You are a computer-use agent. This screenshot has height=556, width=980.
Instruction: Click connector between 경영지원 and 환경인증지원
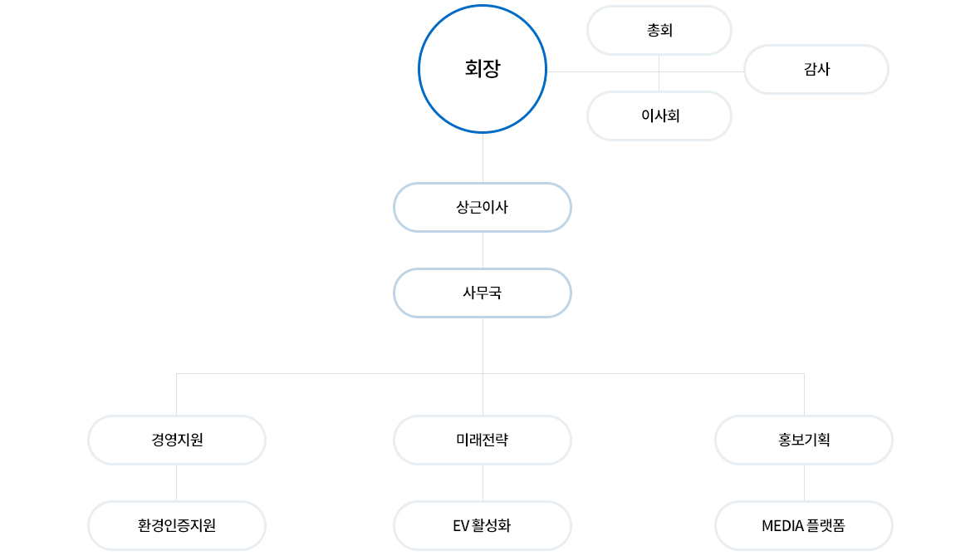coord(177,483)
